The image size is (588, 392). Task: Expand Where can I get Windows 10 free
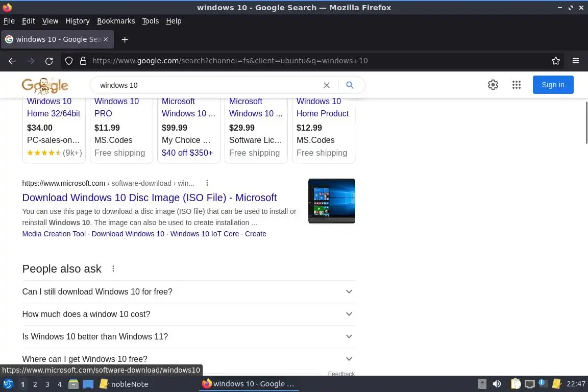189,359
